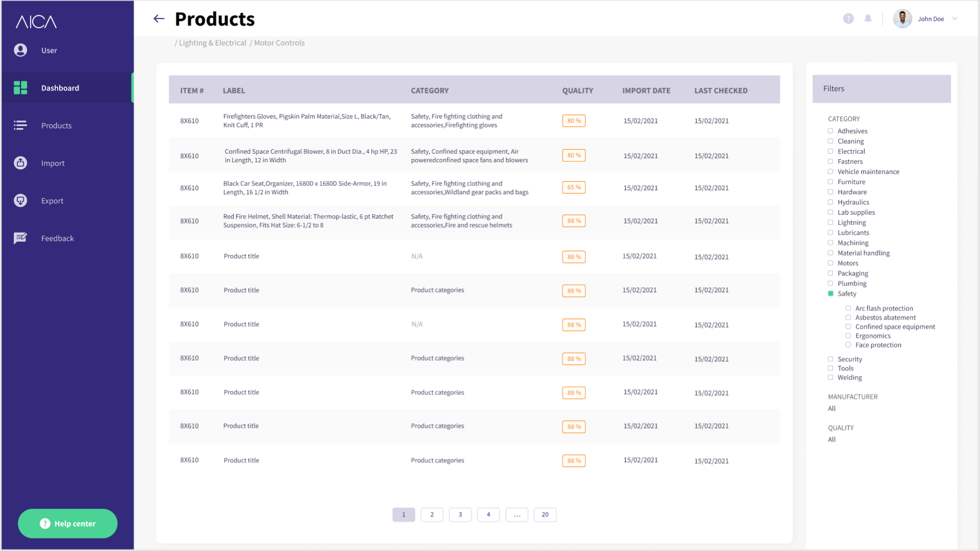Check Arc flash protection subcategory
980x551 pixels.
click(848, 308)
